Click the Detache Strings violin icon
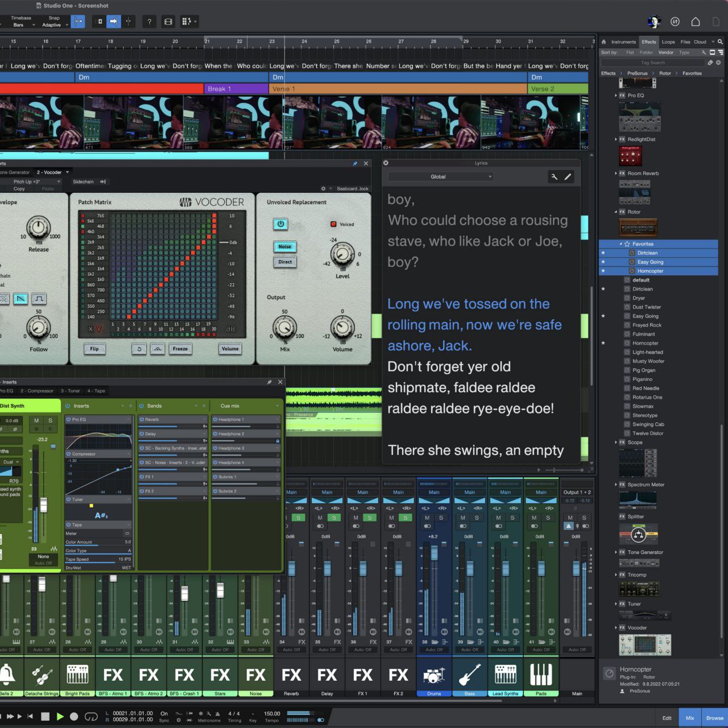The image size is (728, 728). 42,675
